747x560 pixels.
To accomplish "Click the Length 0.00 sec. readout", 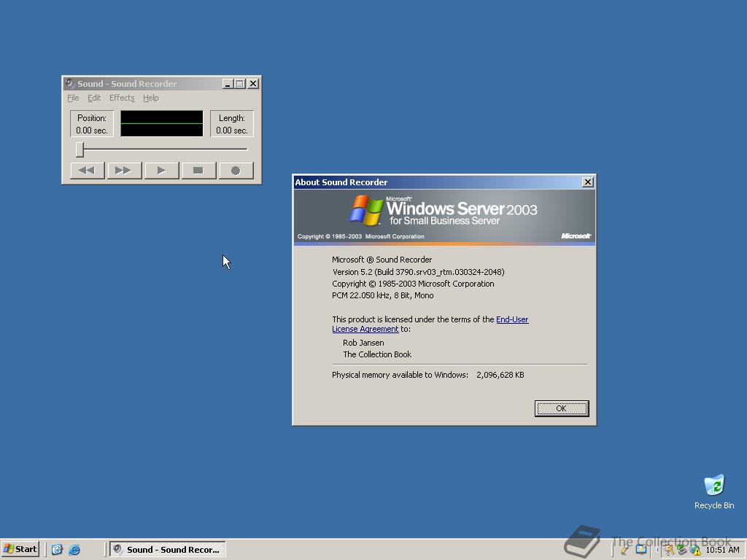I will [x=232, y=124].
